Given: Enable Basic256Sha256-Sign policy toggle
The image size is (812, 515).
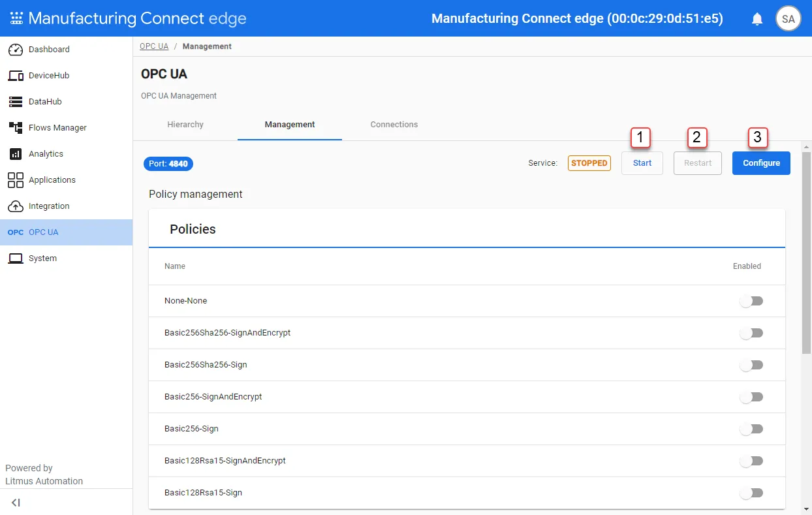Looking at the screenshot, I should click(751, 365).
